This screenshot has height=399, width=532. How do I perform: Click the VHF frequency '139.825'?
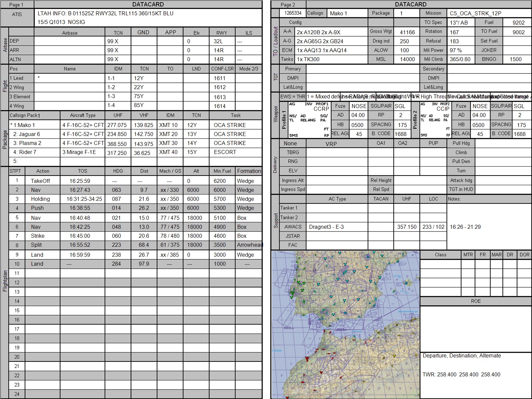[x=143, y=125]
